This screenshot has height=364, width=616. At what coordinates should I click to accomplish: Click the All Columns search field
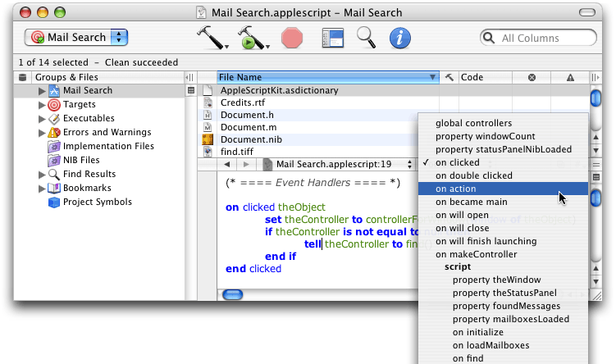538,38
